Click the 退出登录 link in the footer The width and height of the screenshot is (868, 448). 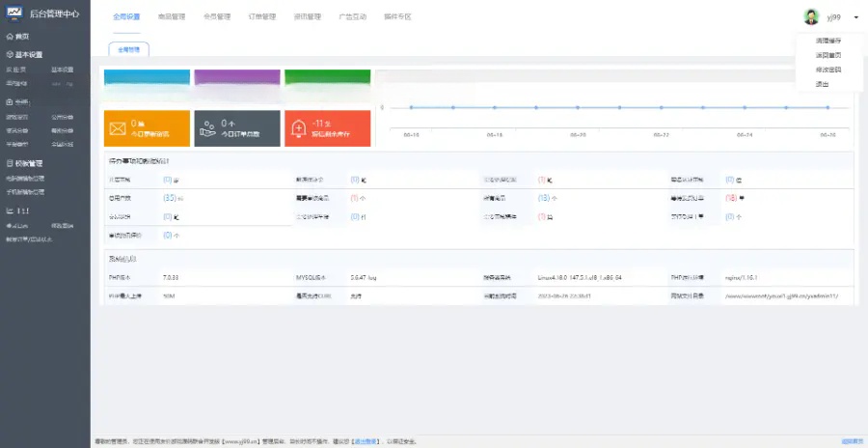pos(363,441)
